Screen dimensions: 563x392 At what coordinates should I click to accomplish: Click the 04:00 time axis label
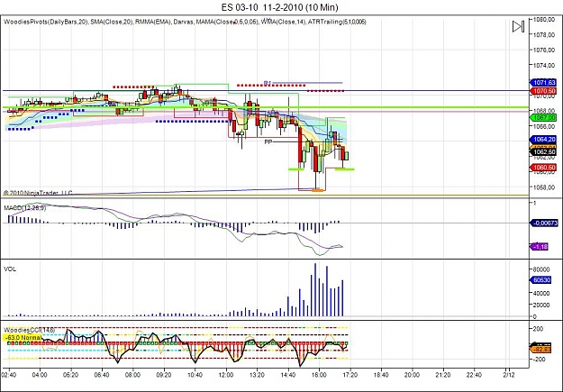pos(40,375)
